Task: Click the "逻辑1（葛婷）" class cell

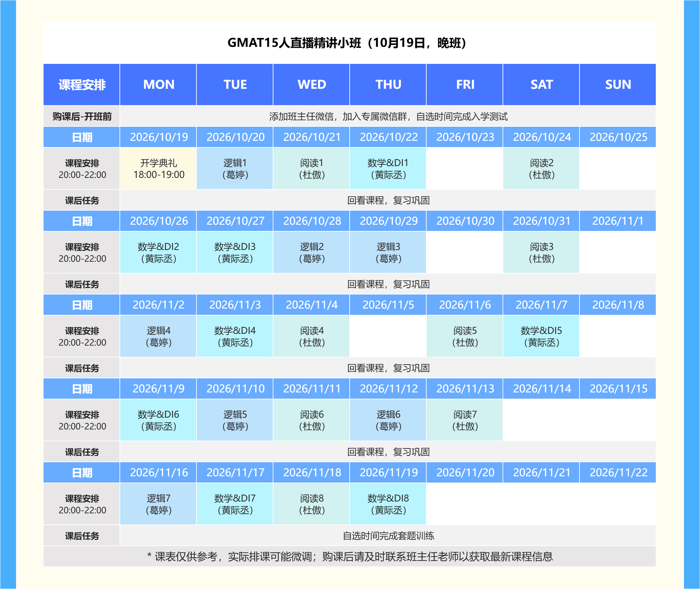Action: point(235,168)
